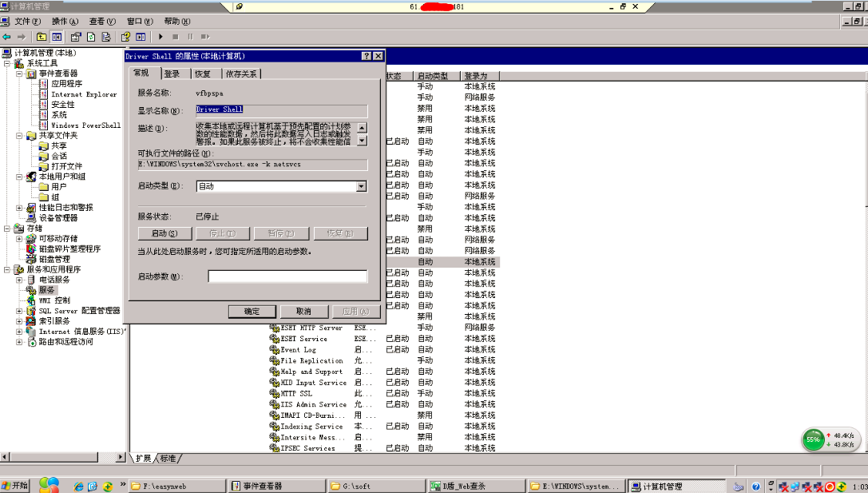Screen dimensions: 868x493
Task: Switch to the 登录 tab
Action: 172,74
